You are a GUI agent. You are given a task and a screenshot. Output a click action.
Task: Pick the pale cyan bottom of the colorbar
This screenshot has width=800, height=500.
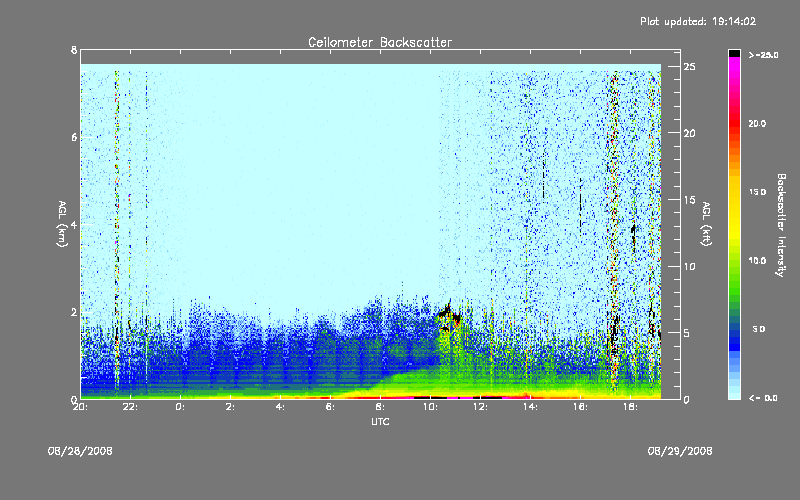(734, 394)
